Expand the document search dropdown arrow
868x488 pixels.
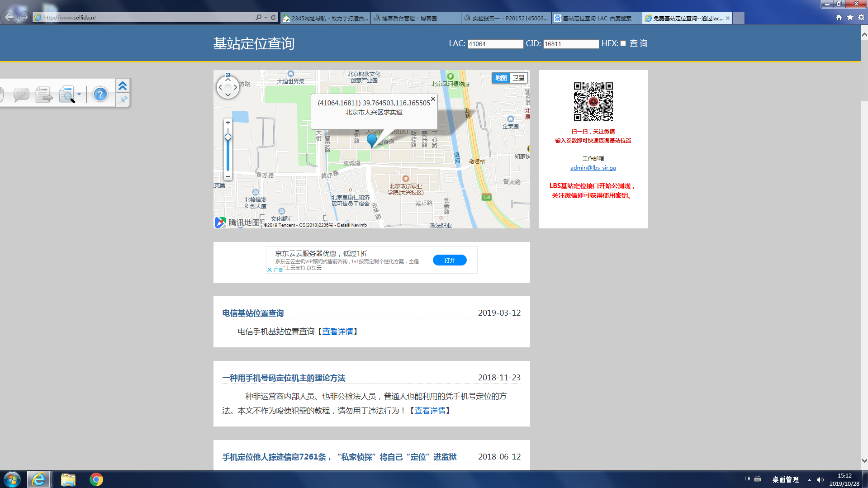79,94
